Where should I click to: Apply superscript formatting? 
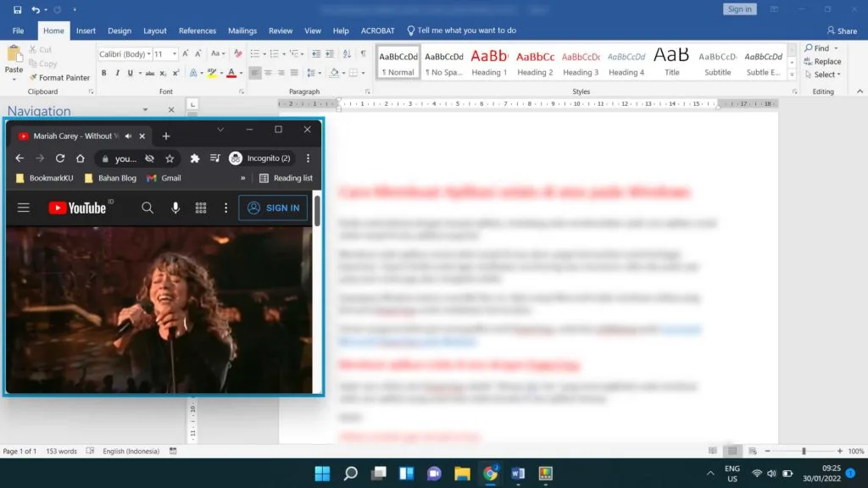[x=176, y=73]
